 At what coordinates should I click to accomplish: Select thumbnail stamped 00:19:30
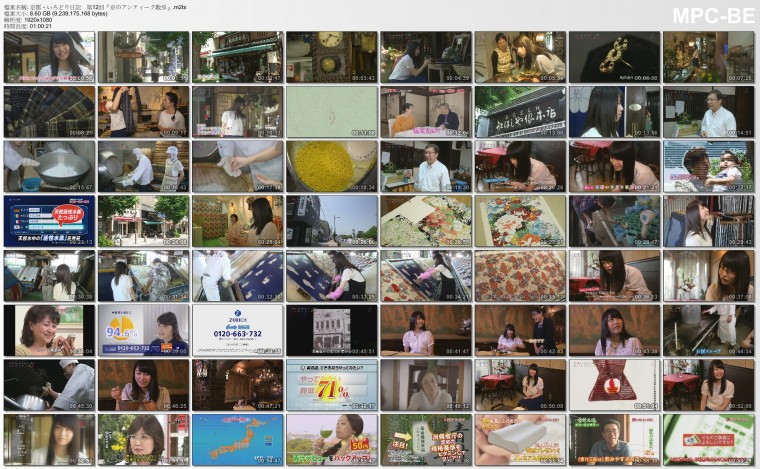click(x=426, y=167)
